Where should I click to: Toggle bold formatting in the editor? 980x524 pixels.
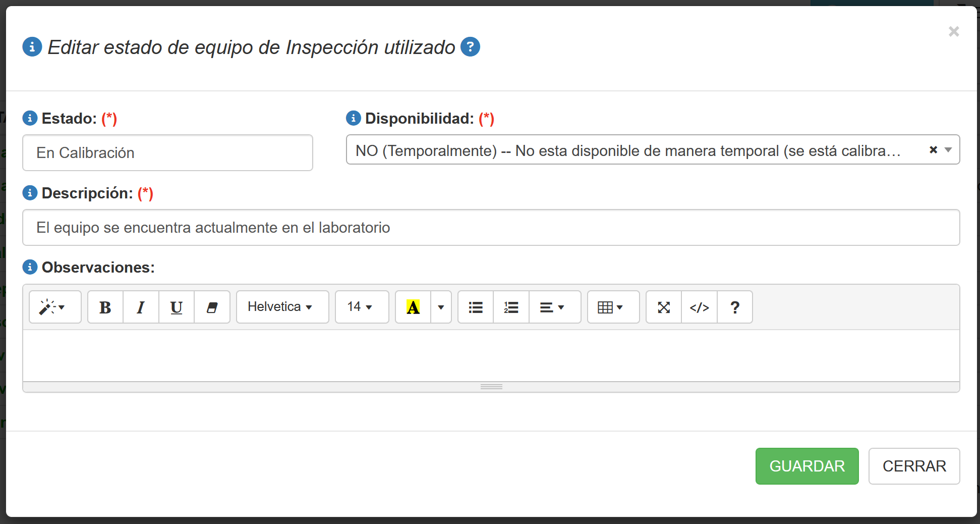point(105,307)
